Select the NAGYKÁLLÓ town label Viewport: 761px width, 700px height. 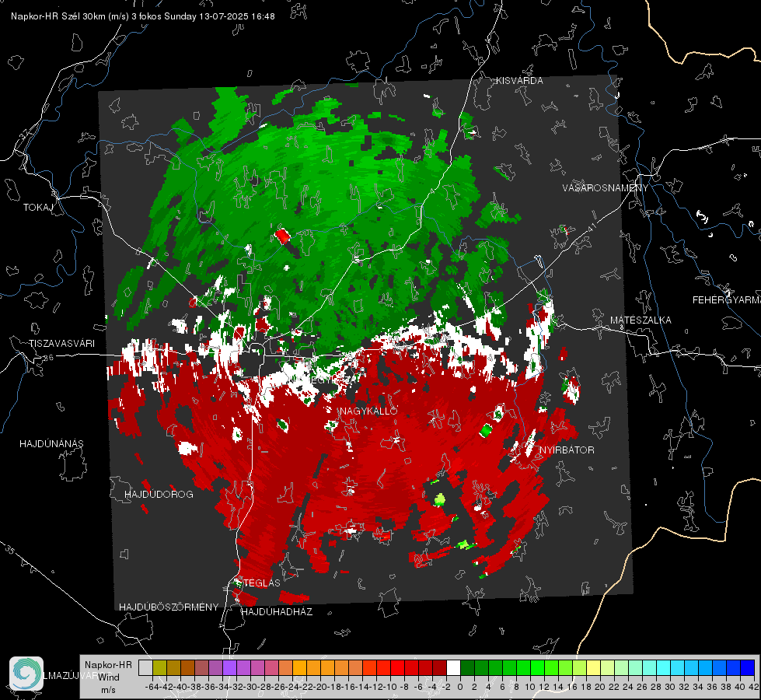click(x=368, y=411)
